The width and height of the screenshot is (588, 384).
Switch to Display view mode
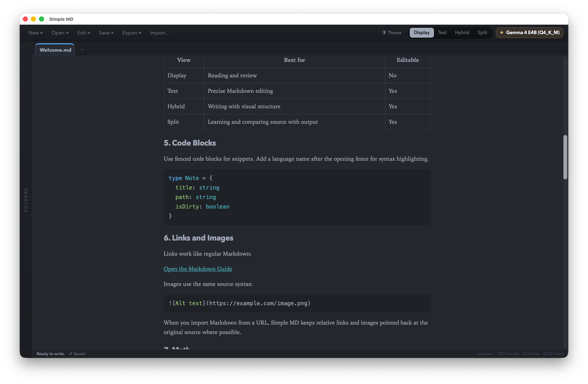pos(422,32)
